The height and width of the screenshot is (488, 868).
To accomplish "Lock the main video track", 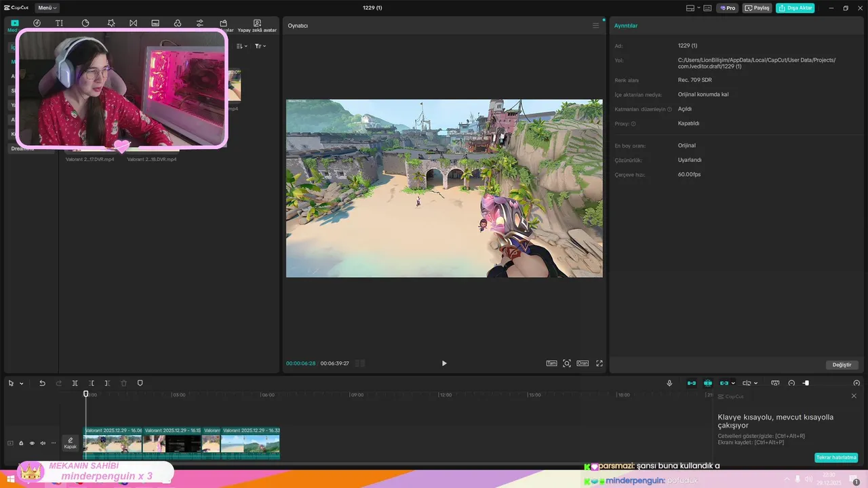I will pos(21,443).
